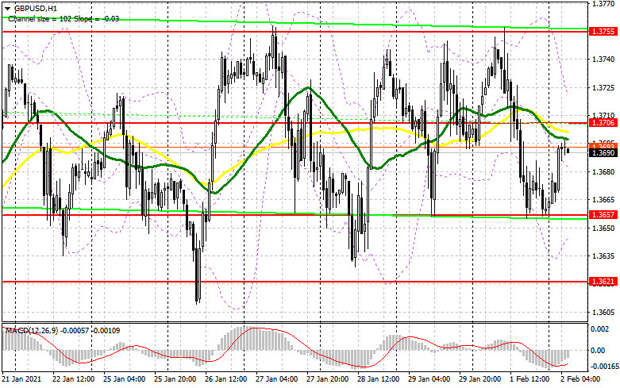Select the '25 Jan 20:00' time label
The width and height of the screenshot is (620, 388).
[175, 379]
